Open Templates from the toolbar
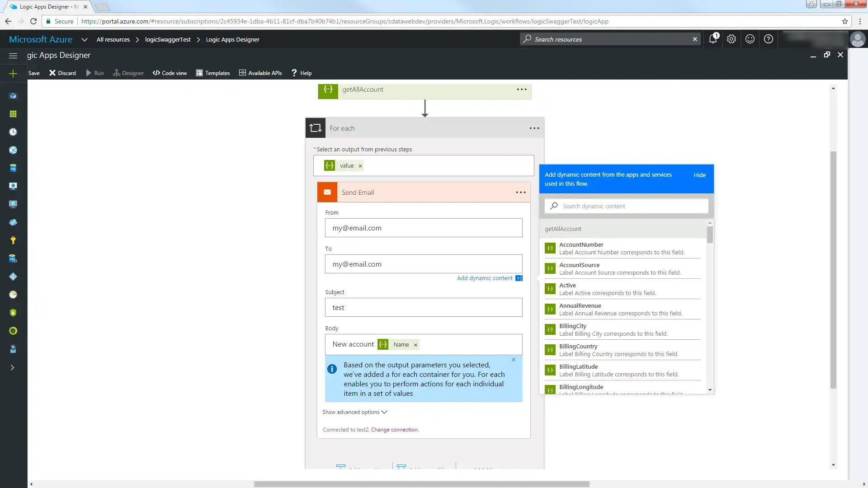The image size is (868, 488). point(213,73)
